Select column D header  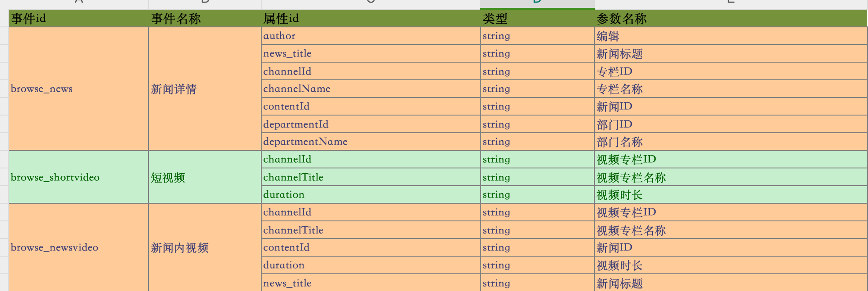[537, 4]
